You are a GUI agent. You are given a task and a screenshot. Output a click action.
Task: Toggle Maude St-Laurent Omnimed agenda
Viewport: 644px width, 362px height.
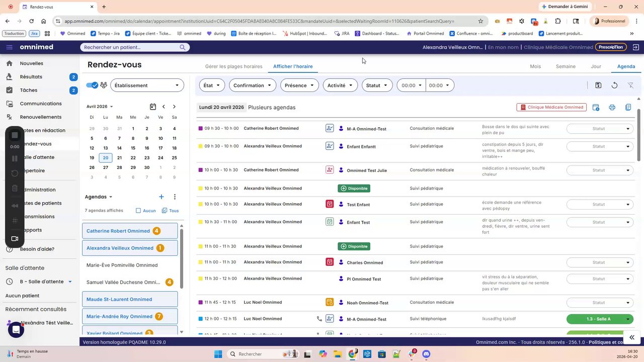pyautogui.click(x=130, y=299)
